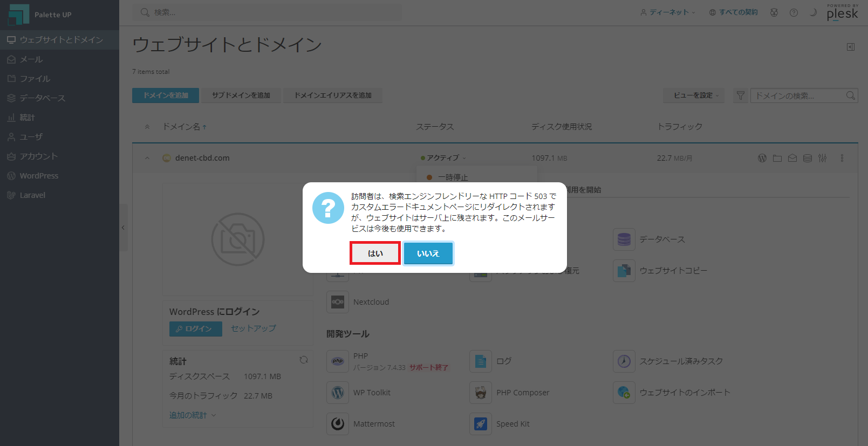Click the Plesk logo
The image size is (868, 446).
point(842,12)
